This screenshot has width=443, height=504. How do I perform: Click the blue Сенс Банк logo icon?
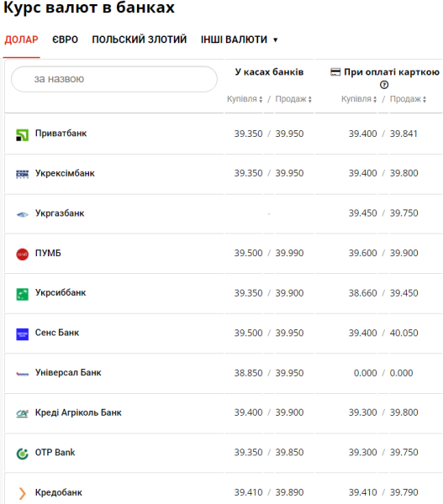pos(22,334)
